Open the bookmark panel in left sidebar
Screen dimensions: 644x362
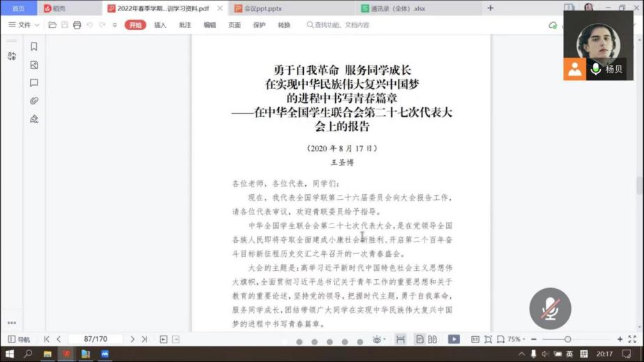pyautogui.click(x=33, y=47)
